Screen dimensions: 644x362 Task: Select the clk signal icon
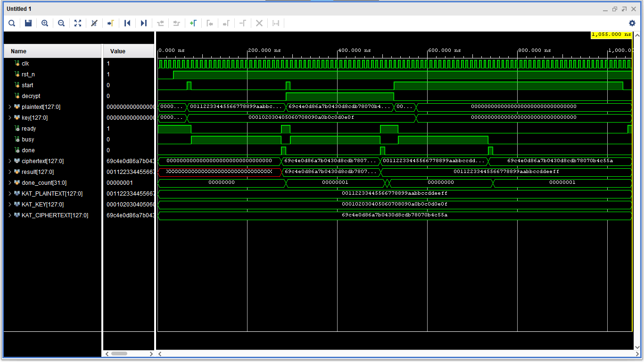point(17,63)
